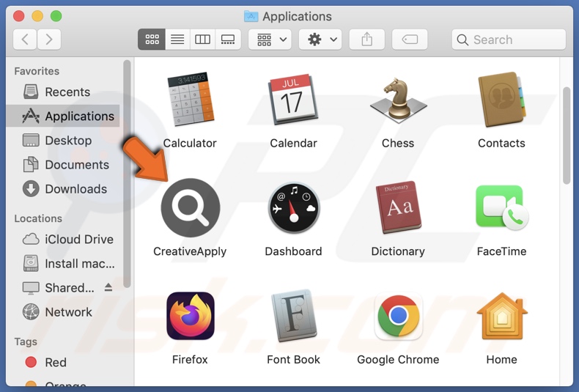Select the Home app icon
Viewport: 579px width, 392px height.
(502, 316)
